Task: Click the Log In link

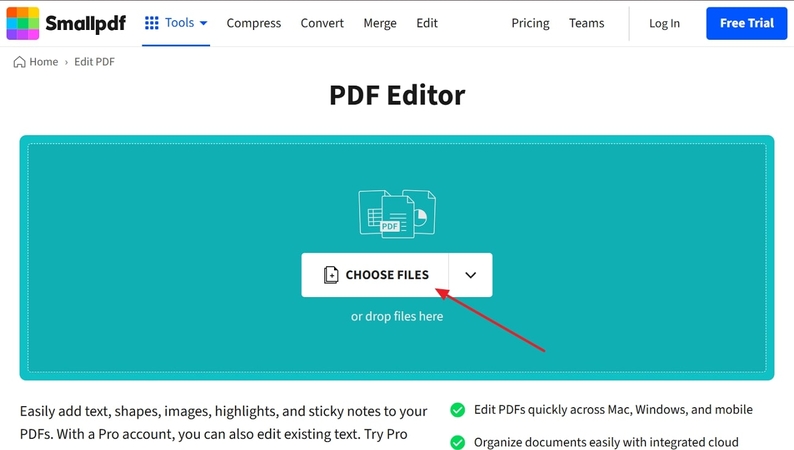Action: (x=664, y=23)
